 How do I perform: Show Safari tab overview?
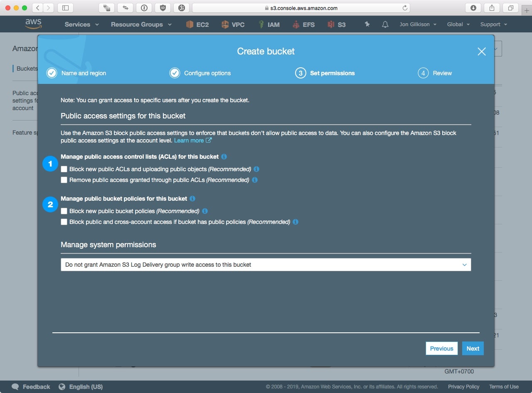(x=510, y=8)
